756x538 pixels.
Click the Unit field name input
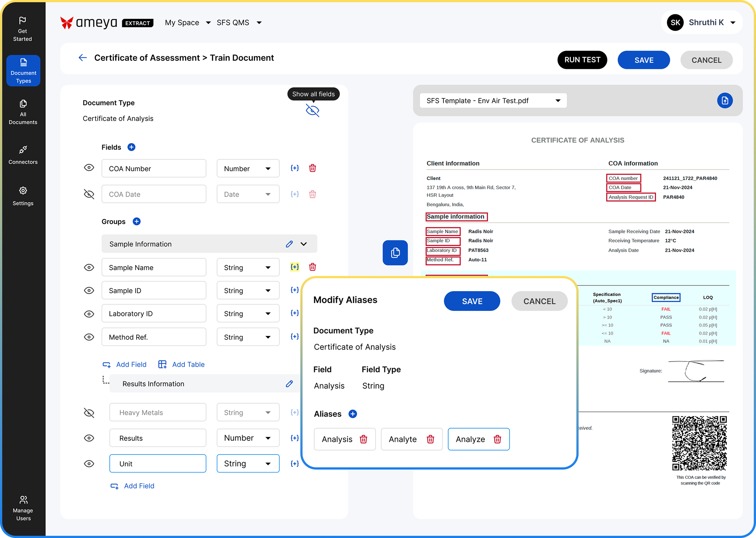(158, 464)
